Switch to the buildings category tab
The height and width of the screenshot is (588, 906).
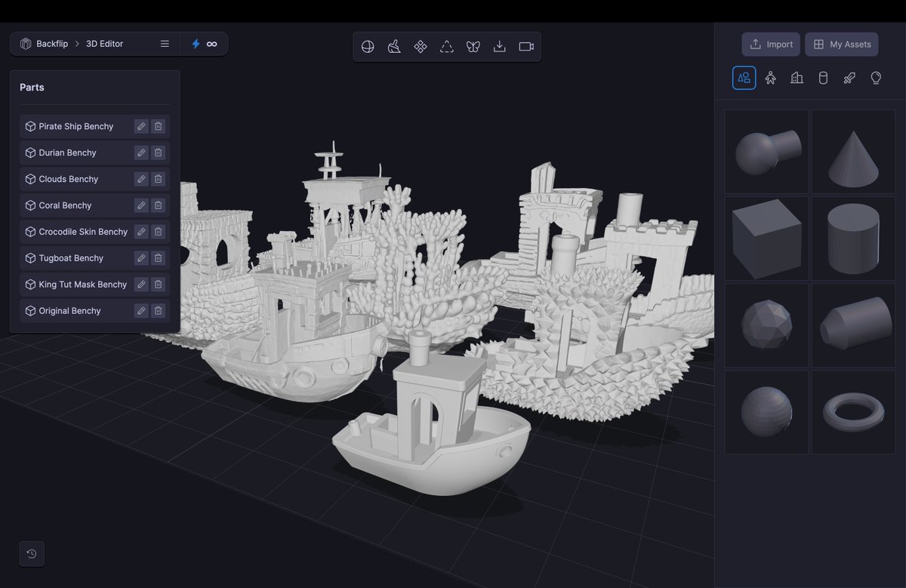coord(797,78)
